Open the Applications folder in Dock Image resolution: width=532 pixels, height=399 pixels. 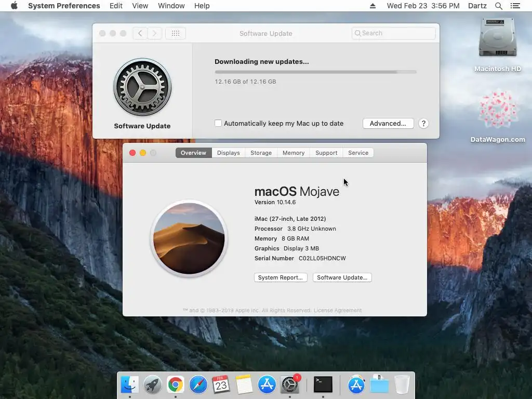(356, 384)
